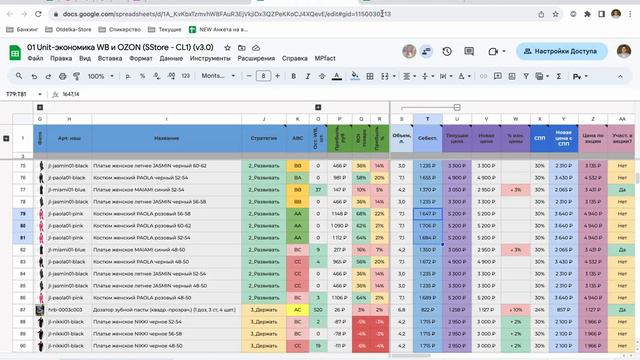Click the redo arrow in toolbar
The height and width of the screenshot is (360, 640).
click(48, 76)
